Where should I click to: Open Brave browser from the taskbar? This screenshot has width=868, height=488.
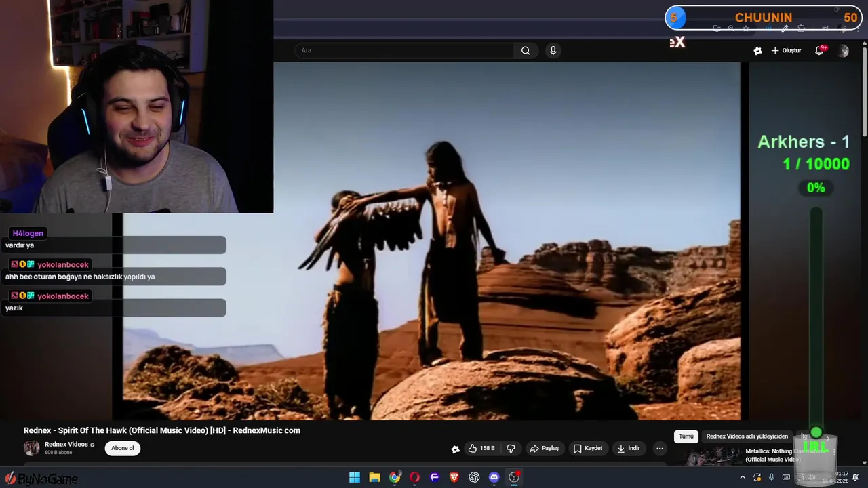pos(454,477)
